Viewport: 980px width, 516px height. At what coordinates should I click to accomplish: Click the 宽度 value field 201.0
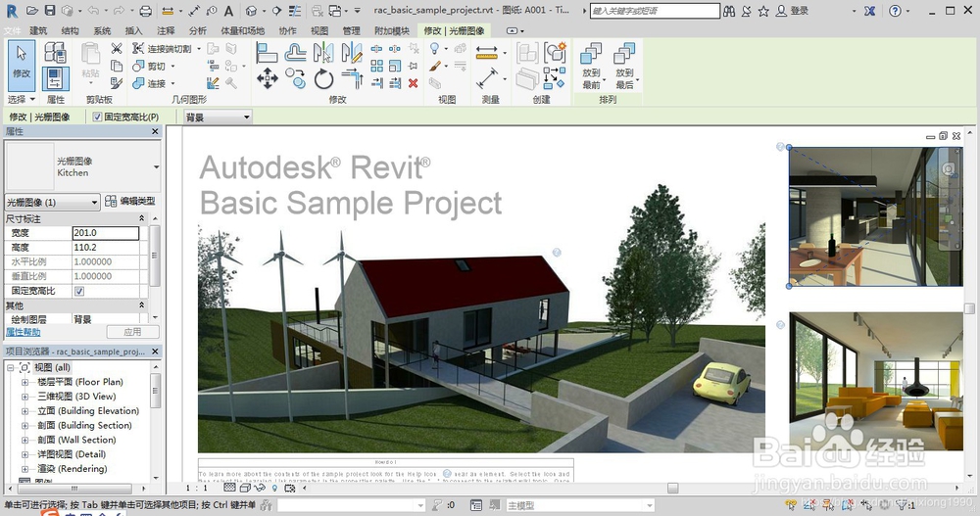tap(106, 233)
